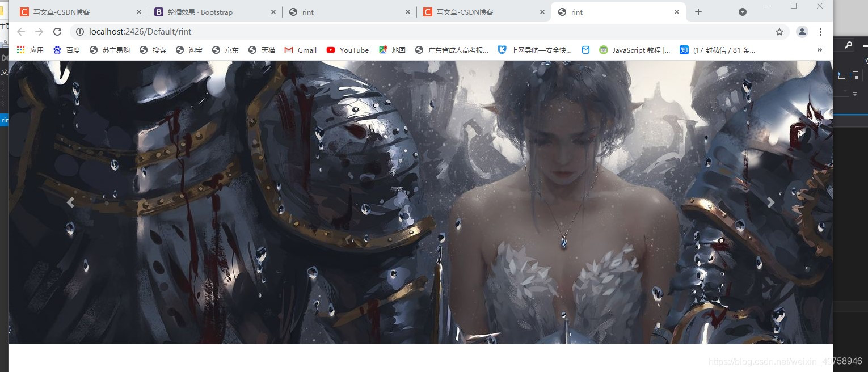Open the Gmail bookmark
868x372 pixels.
pyautogui.click(x=300, y=50)
